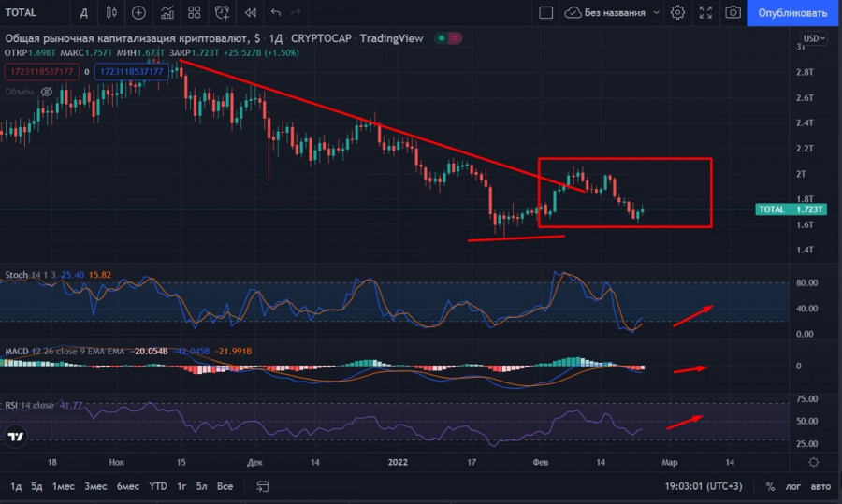Click the Фев label on the time axis
The width and height of the screenshot is (842, 504).
pyautogui.click(x=540, y=462)
